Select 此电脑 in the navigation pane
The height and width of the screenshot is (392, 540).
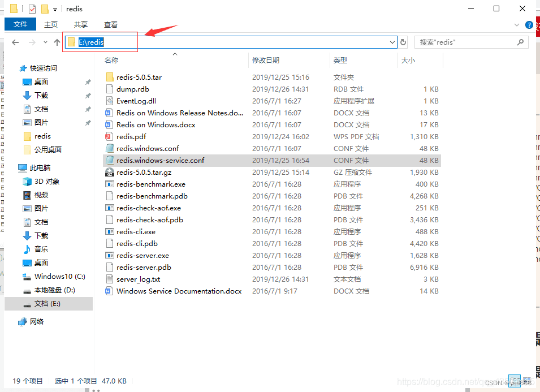(40, 168)
